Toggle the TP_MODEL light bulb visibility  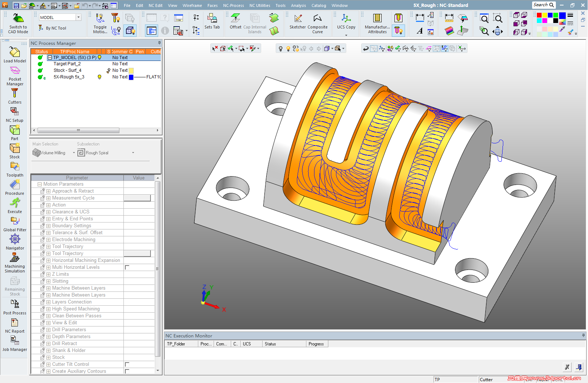(x=99, y=58)
